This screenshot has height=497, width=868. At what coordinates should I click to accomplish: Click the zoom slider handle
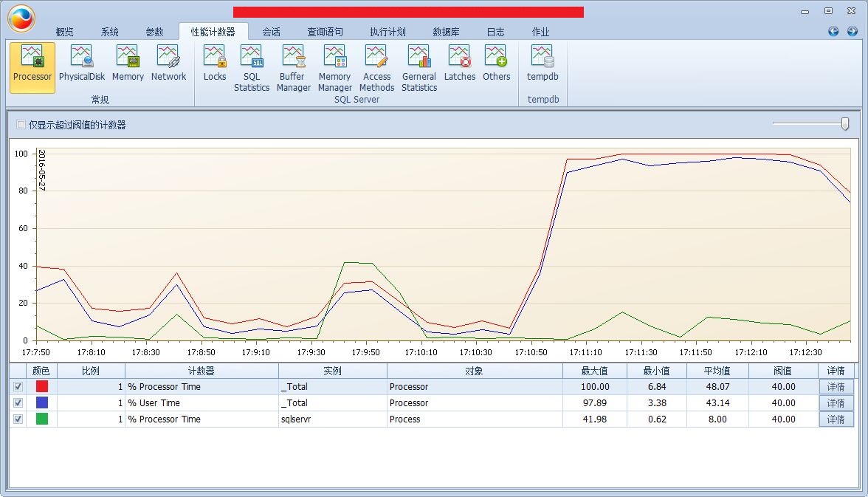(x=845, y=123)
